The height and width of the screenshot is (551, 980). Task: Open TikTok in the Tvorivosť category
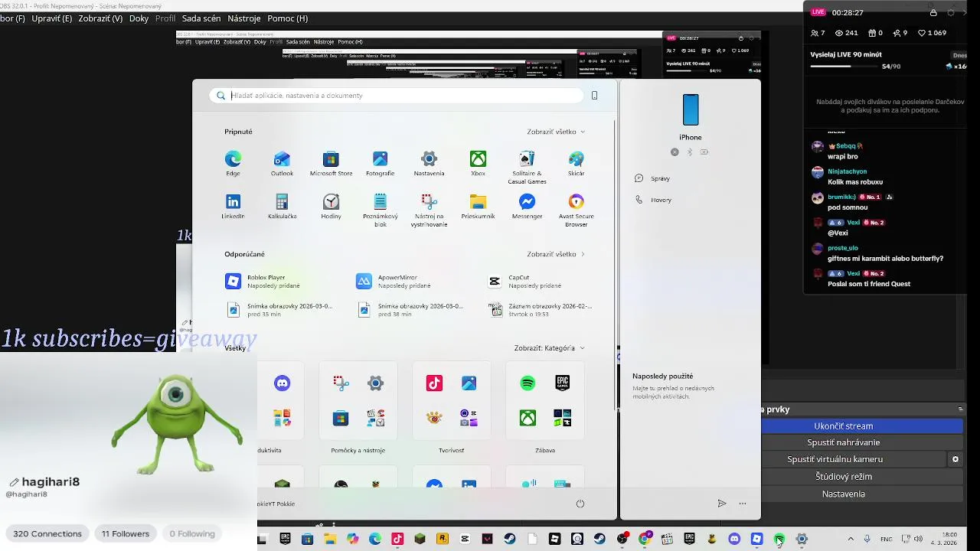434,383
